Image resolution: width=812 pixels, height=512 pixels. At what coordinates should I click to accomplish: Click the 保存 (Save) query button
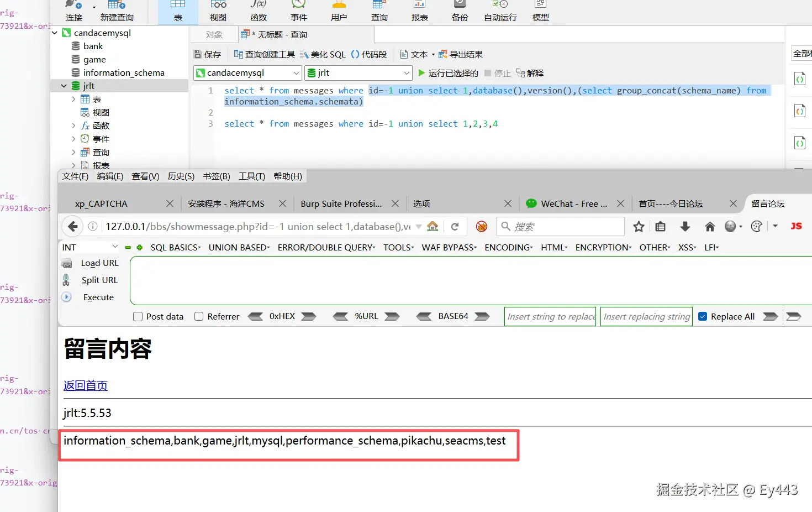(x=208, y=54)
